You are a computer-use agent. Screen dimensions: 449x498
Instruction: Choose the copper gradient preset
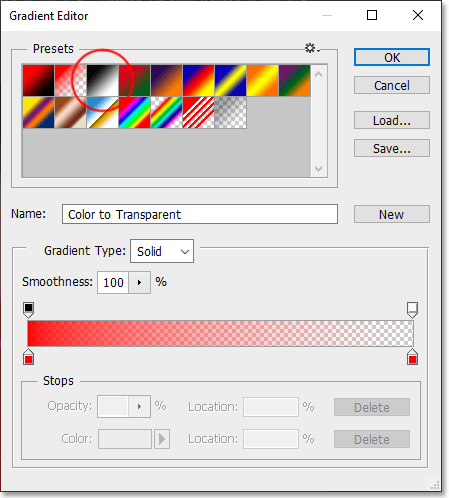pos(70,112)
